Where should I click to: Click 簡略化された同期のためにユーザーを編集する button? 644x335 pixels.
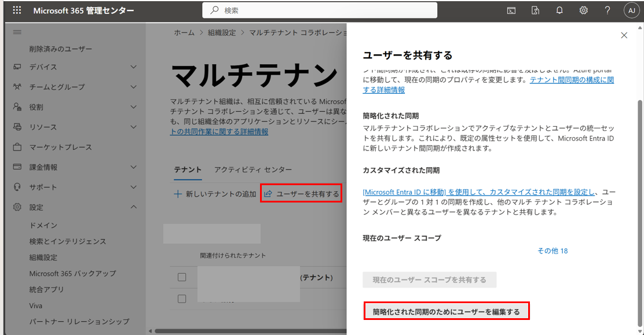[447, 312]
